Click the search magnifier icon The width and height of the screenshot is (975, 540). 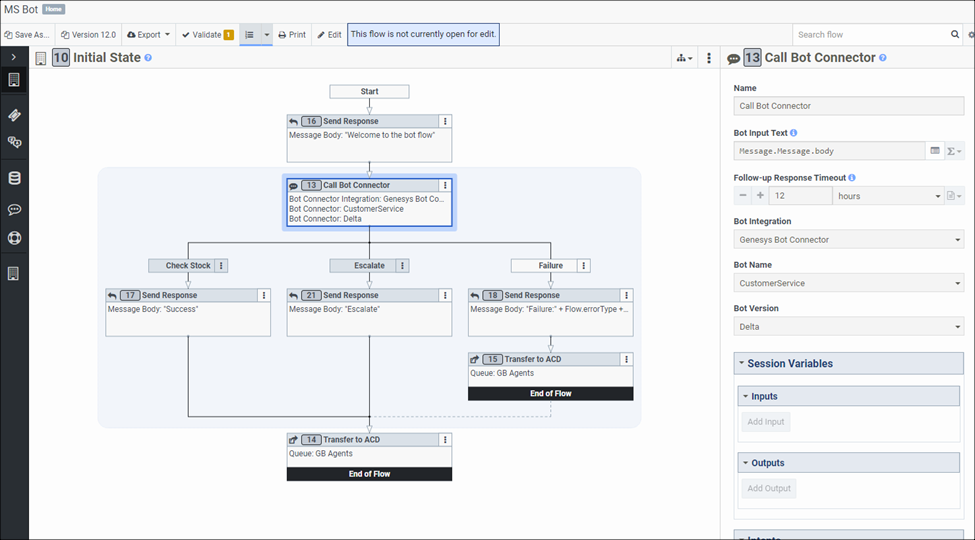click(955, 35)
